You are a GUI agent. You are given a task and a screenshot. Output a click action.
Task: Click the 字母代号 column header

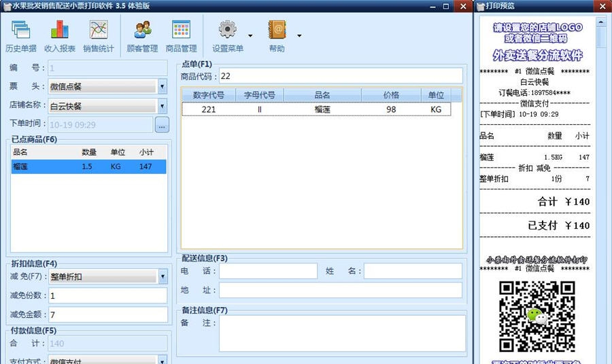tap(260, 94)
